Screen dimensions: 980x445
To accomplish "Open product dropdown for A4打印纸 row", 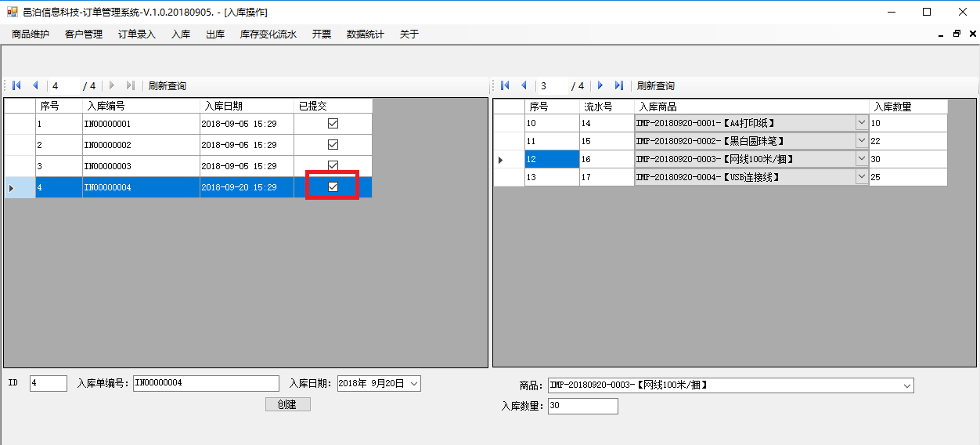I will pos(861,123).
